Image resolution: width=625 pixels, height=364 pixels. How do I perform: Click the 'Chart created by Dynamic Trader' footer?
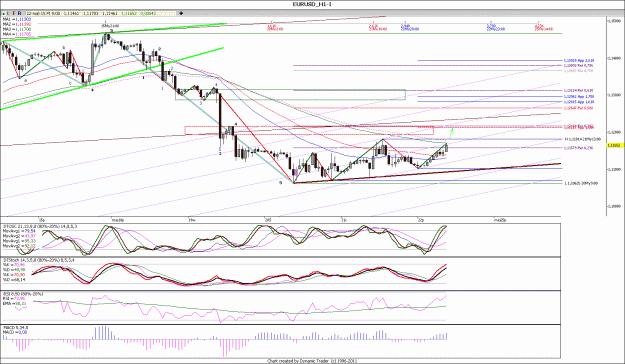(311, 361)
